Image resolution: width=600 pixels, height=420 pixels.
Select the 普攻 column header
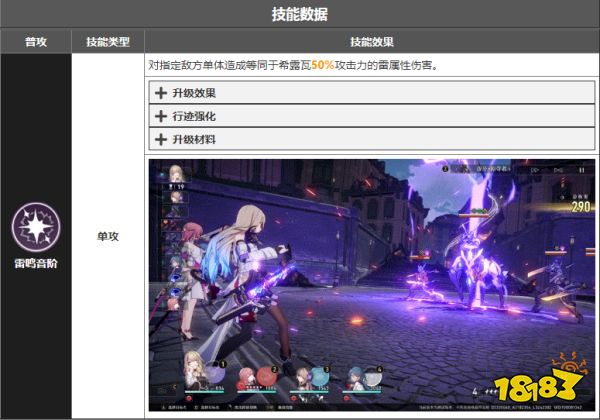point(35,42)
